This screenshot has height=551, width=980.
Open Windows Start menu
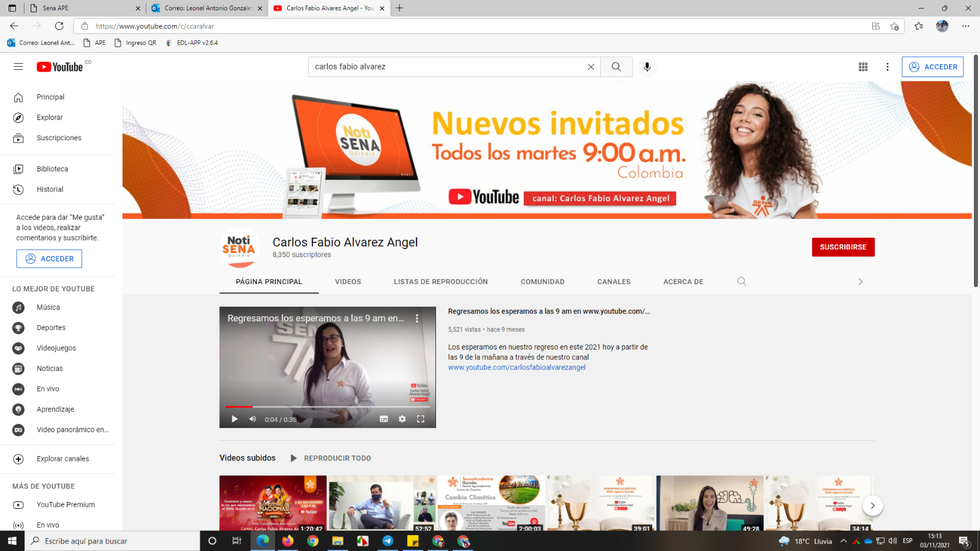[x=12, y=541]
